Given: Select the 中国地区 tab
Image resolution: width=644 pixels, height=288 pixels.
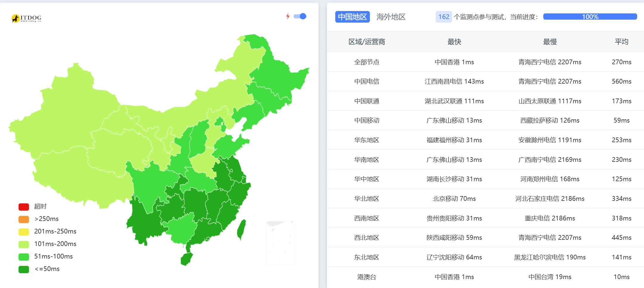Looking at the screenshot, I should pyautogui.click(x=352, y=17).
